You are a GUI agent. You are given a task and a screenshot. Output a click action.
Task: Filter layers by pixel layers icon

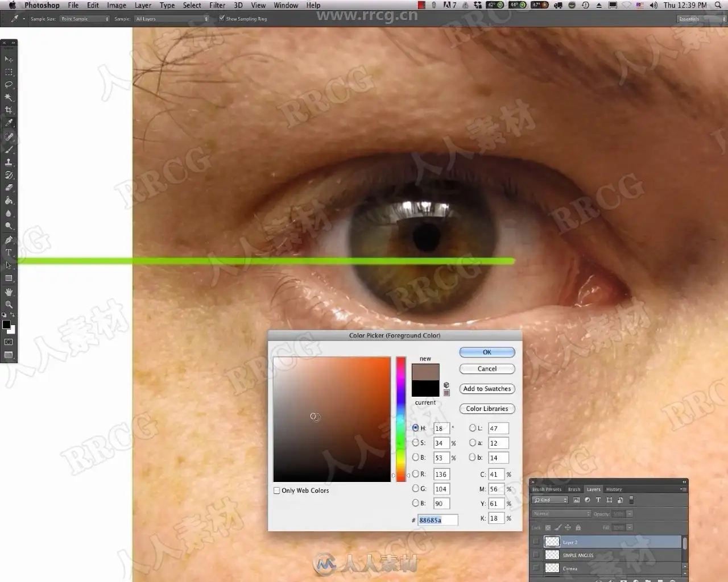click(x=576, y=500)
